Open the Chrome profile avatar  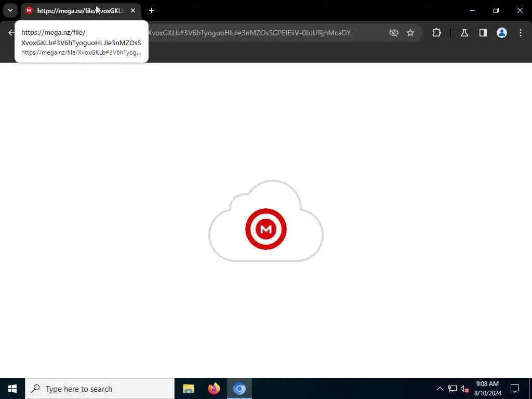[502, 33]
